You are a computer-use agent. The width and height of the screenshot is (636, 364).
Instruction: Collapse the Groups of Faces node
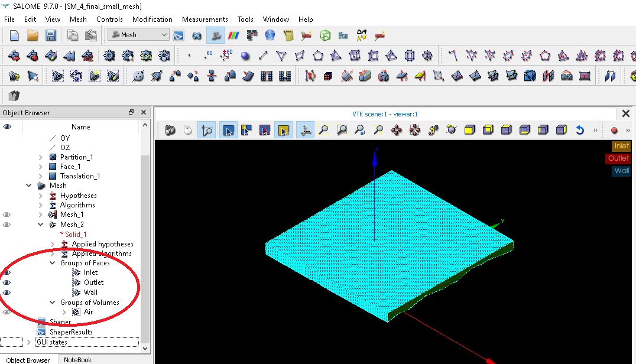(x=53, y=263)
